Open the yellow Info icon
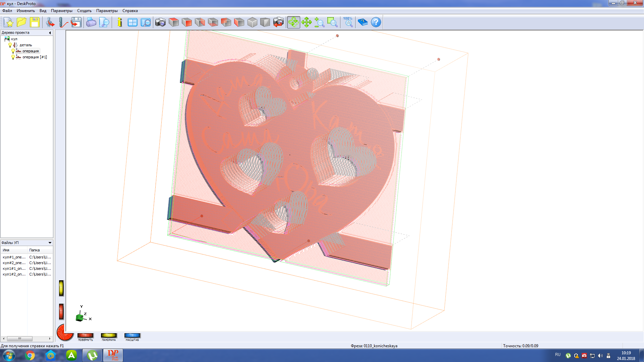The height and width of the screenshot is (362, 644). pos(120,22)
